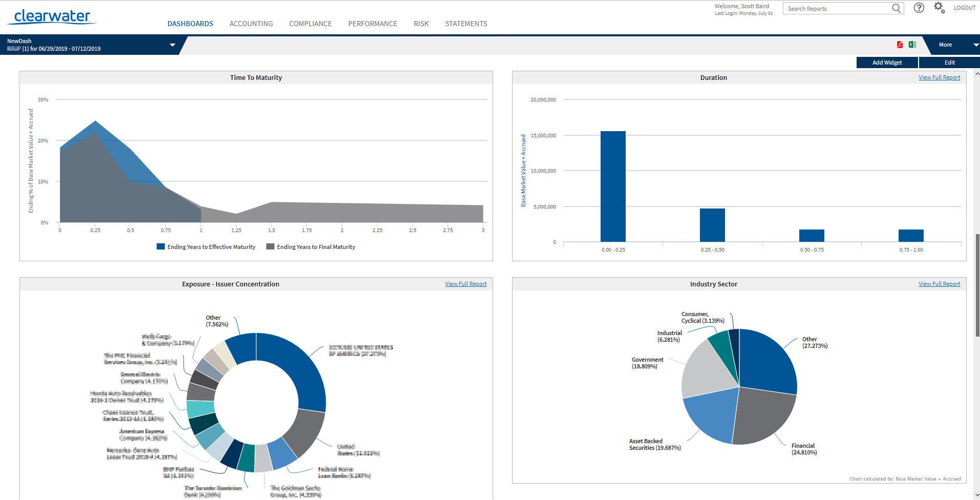Click the Edit dashboard button
This screenshot has height=500, width=980.
(x=950, y=62)
